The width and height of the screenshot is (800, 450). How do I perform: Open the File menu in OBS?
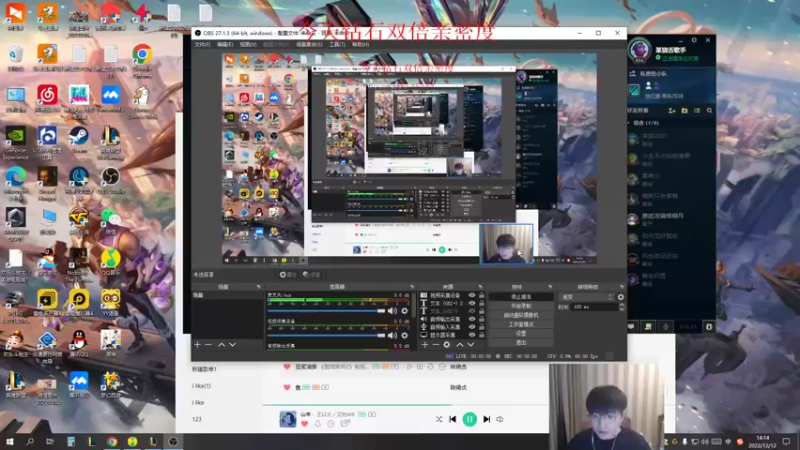[202, 45]
